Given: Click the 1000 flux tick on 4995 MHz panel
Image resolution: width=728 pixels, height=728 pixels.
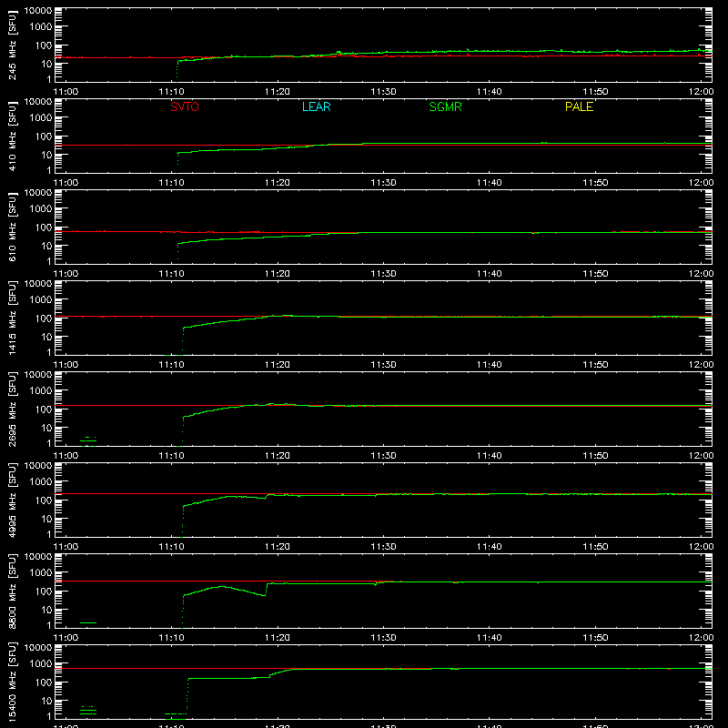Looking at the screenshot, I should (x=41, y=482).
